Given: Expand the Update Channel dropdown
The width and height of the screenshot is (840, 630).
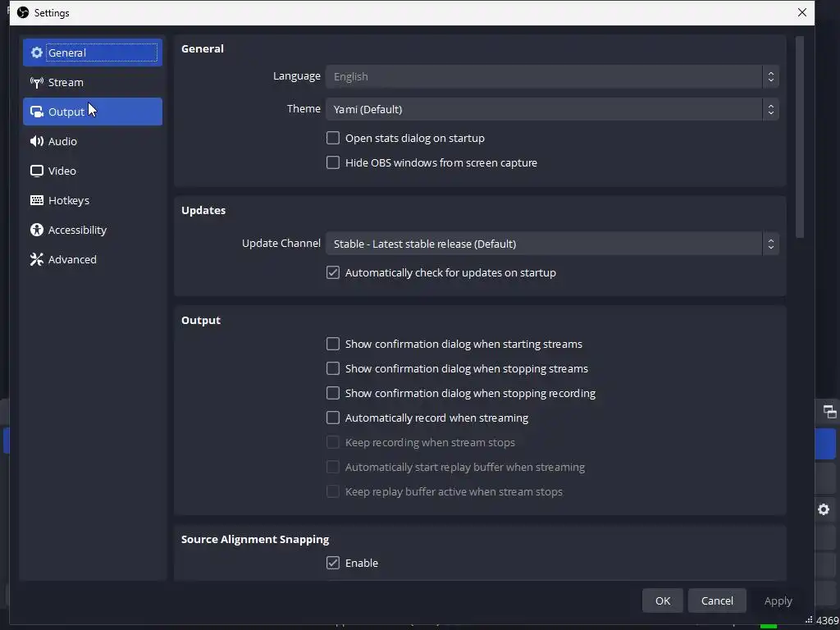Looking at the screenshot, I should [x=551, y=244].
